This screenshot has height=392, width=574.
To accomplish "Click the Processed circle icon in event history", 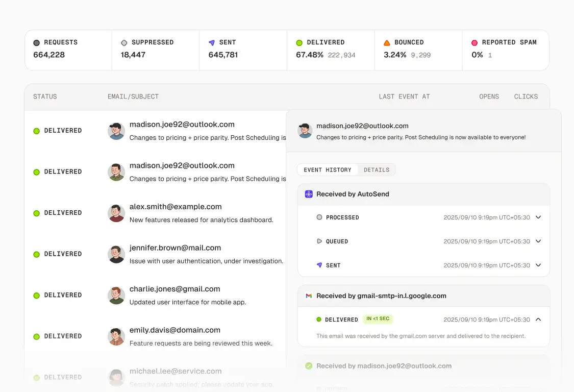I will coord(319,217).
